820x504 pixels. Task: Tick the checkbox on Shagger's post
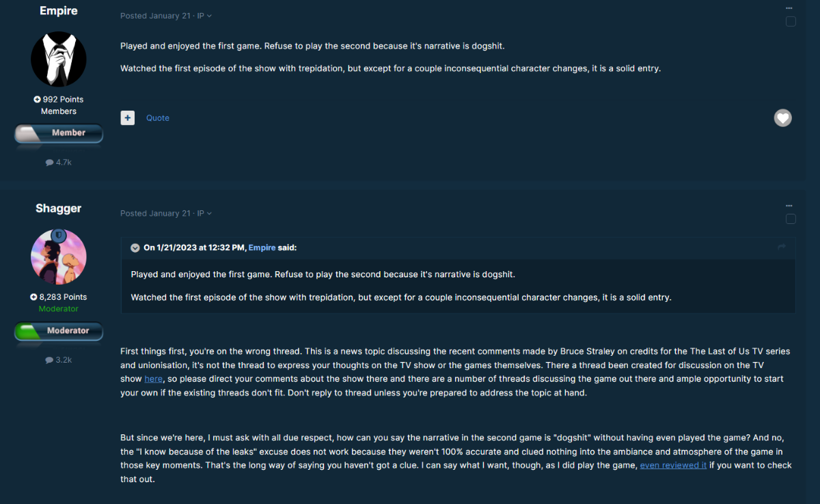click(x=791, y=219)
